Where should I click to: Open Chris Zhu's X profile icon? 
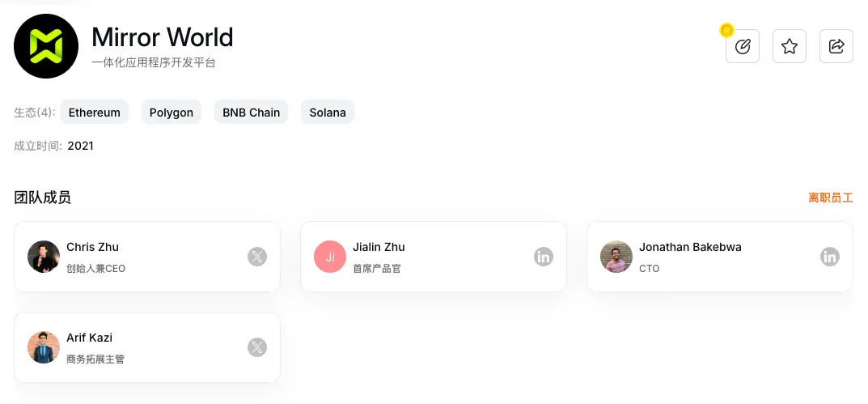(x=257, y=257)
